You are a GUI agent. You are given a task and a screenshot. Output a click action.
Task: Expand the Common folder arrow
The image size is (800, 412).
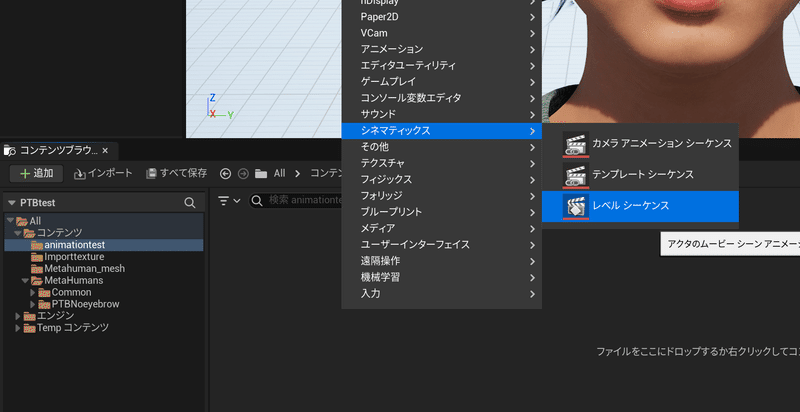[33, 293]
